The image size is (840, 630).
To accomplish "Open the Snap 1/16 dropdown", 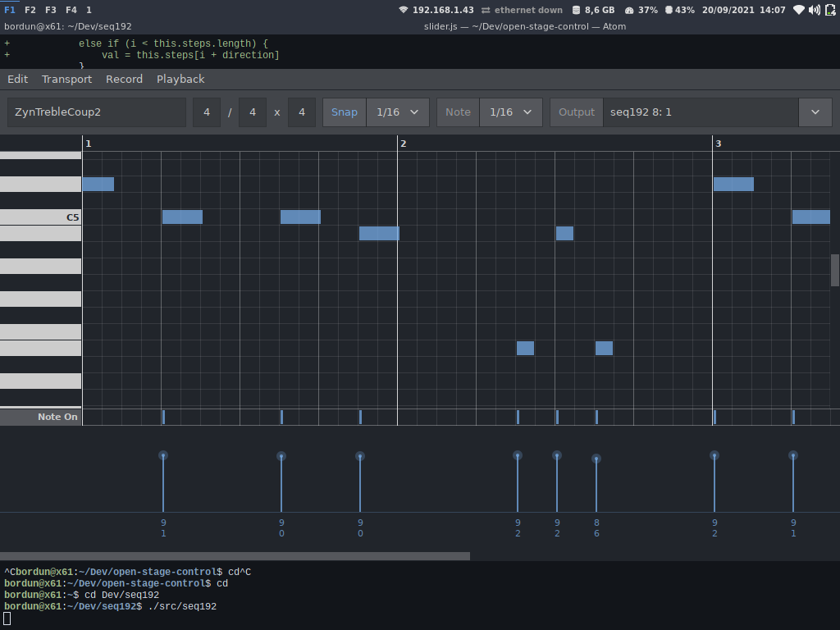I will point(398,112).
